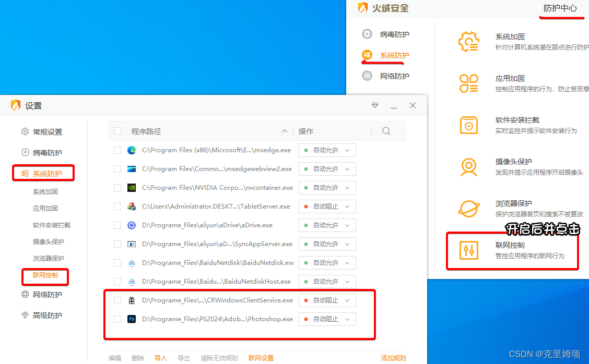Viewport: 589px width, 364px height.
Task: Select 联网控制 sub-item in settings sidebar
Action: 45,275
